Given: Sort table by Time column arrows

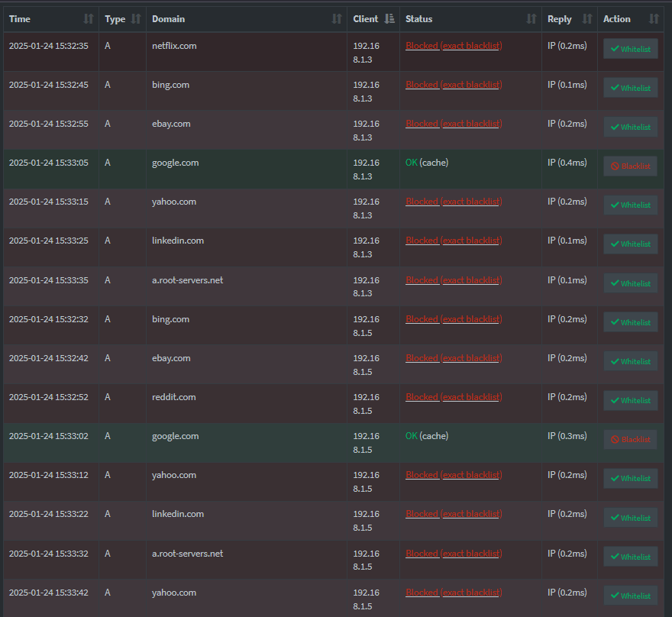Looking at the screenshot, I should 89,19.
